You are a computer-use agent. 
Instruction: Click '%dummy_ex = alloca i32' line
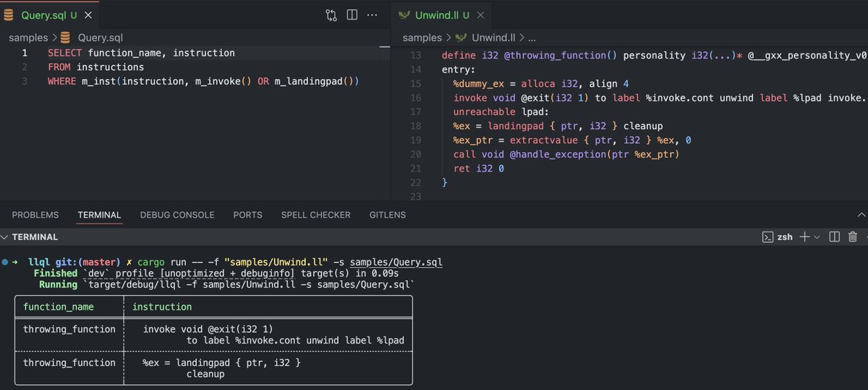click(x=541, y=84)
